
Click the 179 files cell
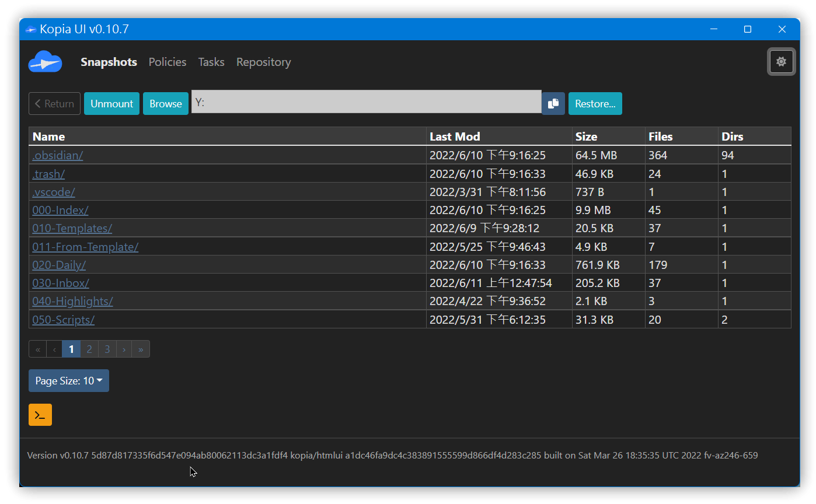[x=682, y=265]
